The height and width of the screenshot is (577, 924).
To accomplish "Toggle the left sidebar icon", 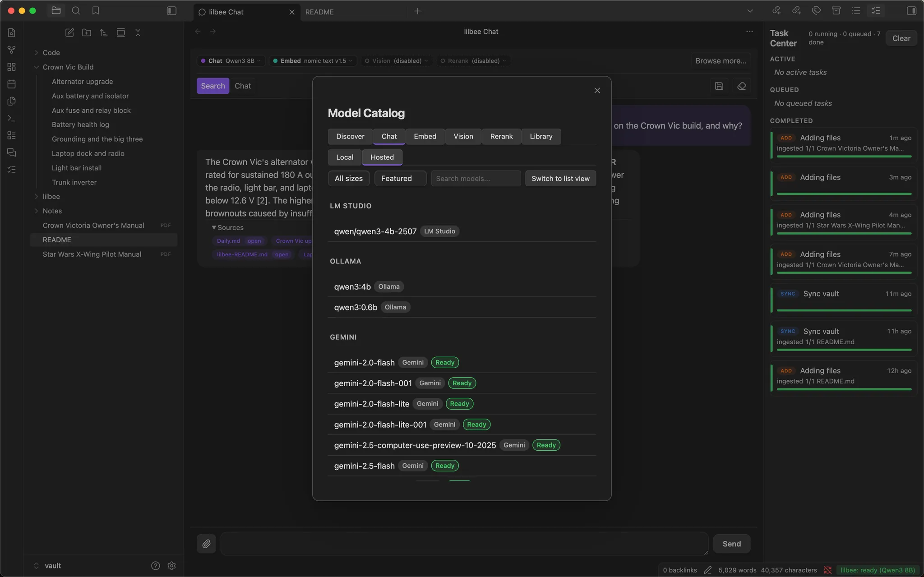I will [171, 11].
